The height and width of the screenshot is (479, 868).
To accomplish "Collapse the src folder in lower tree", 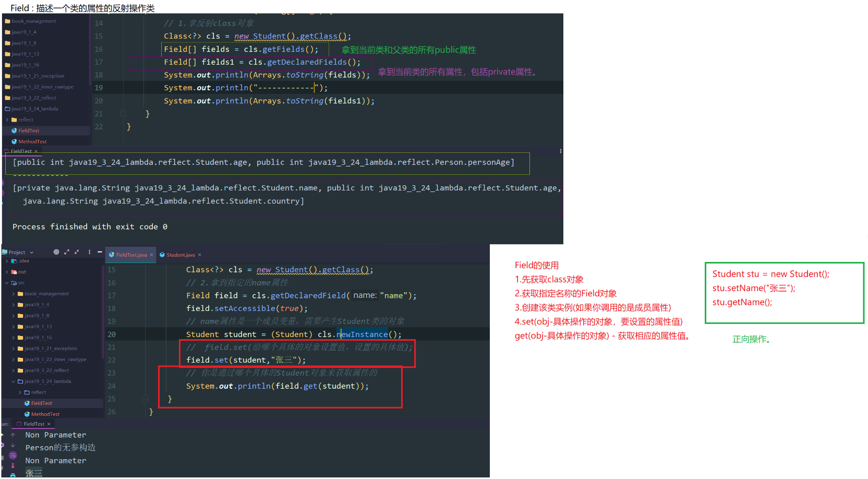I will (x=7, y=283).
